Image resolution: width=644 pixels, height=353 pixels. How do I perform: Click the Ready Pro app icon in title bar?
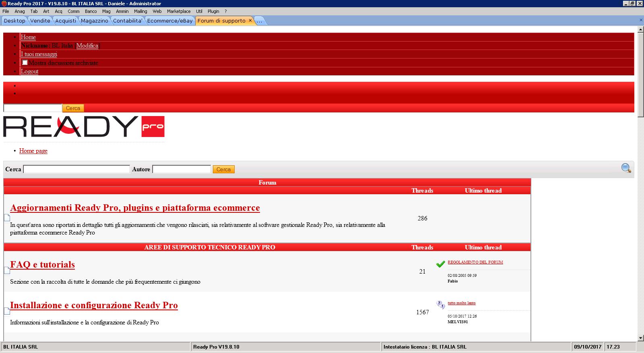coord(4,4)
